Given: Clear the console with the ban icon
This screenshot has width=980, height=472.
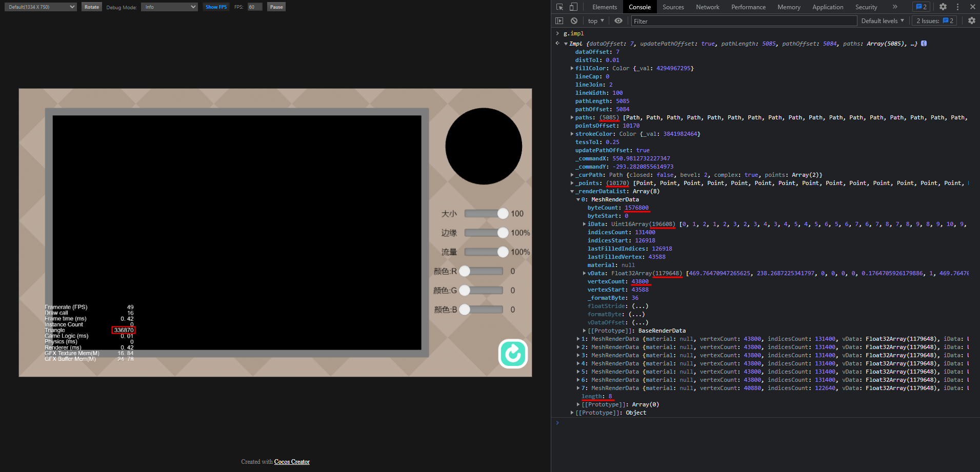Looking at the screenshot, I should 574,21.
